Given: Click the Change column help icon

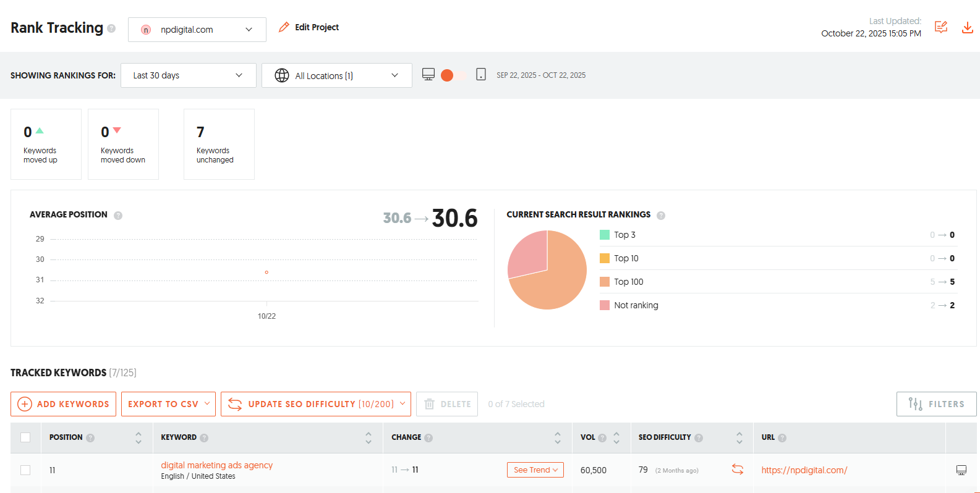Looking at the screenshot, I should [x=428, y=438].
